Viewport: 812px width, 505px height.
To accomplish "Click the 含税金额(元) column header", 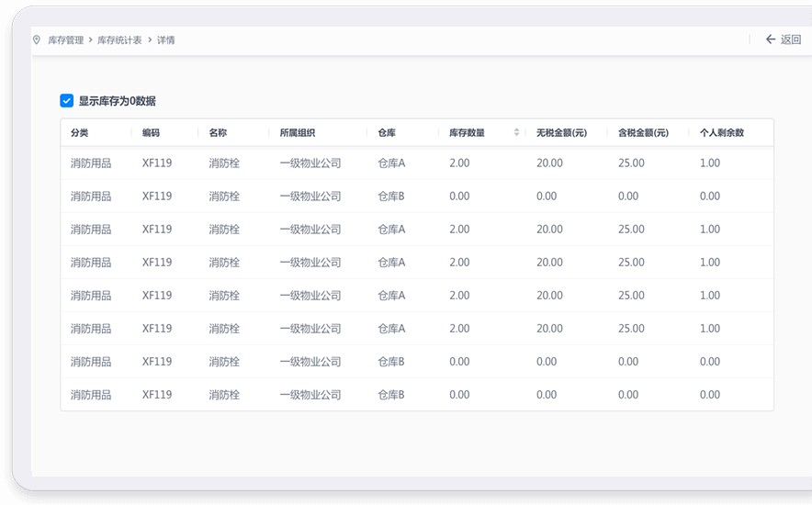I will (x=644, y=133).
